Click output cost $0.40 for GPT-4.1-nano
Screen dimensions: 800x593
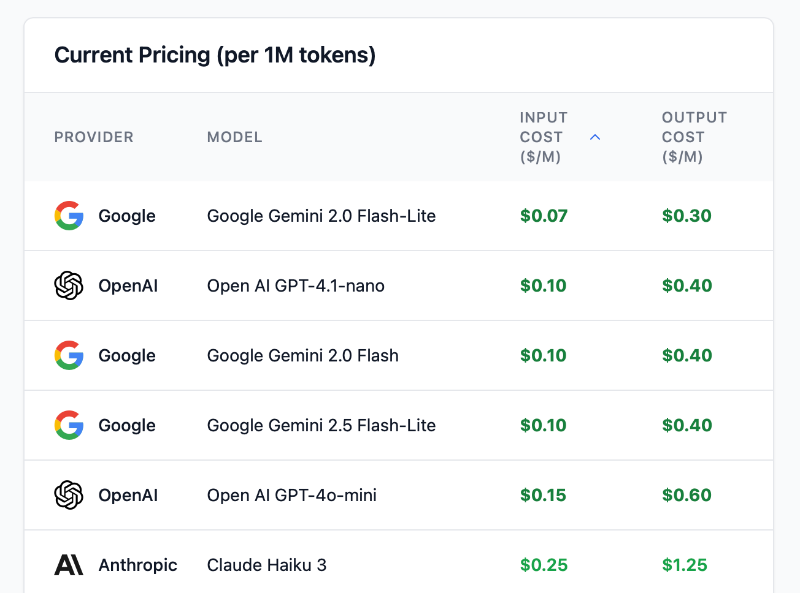[687, 286]
